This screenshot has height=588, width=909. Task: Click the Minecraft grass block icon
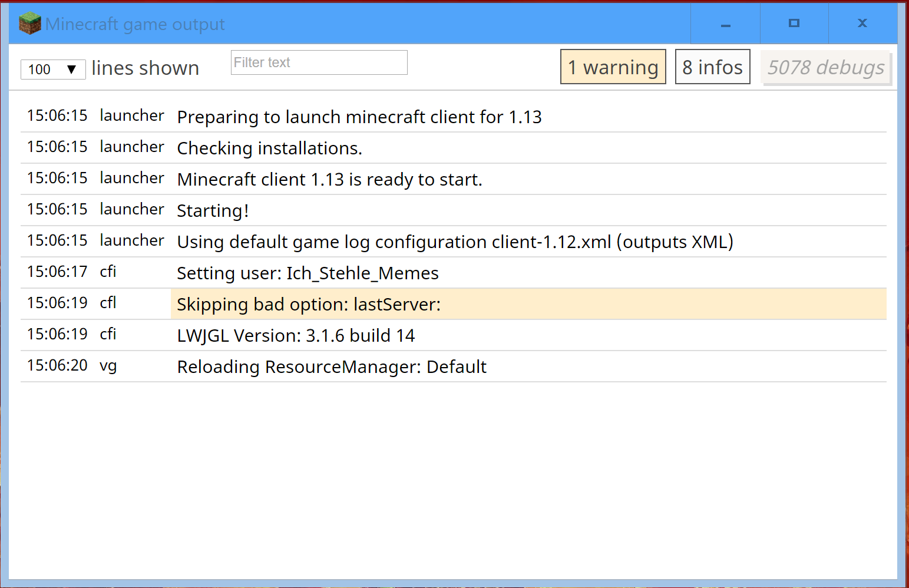pyautogui.click(x=29, y=24)
